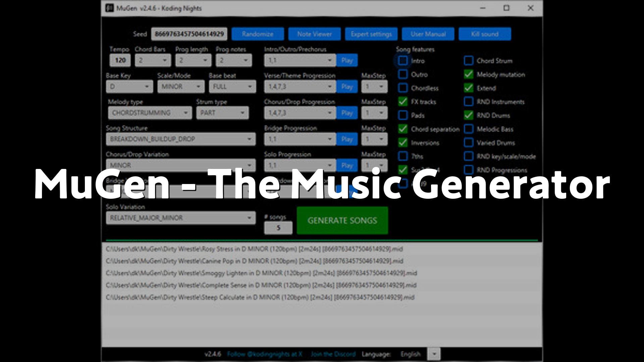Open the Scale/Mode dropdown

pyautogui.click(x=181, y=86)
